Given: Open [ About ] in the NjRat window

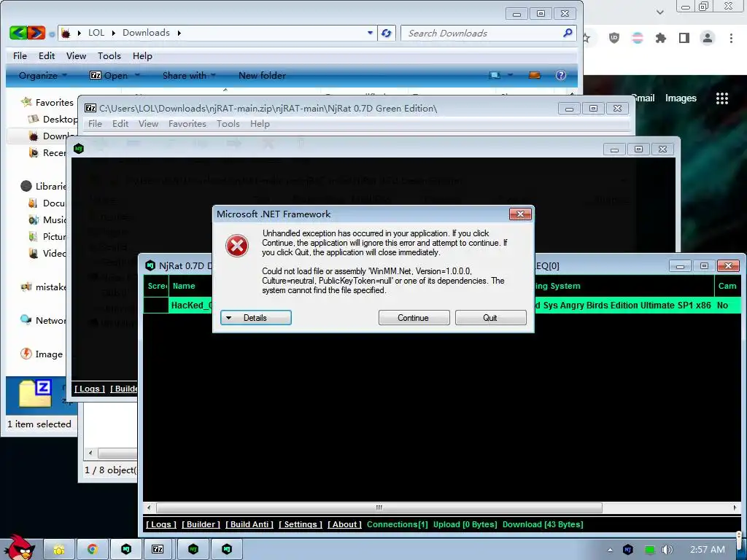Looking at the screenshot, I should [344, 524].
